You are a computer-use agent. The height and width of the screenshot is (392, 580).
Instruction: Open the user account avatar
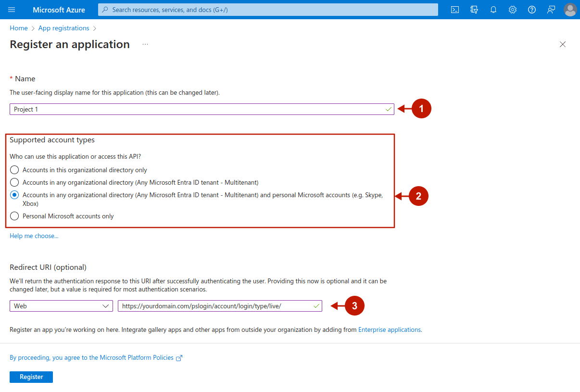pos(570,10)
